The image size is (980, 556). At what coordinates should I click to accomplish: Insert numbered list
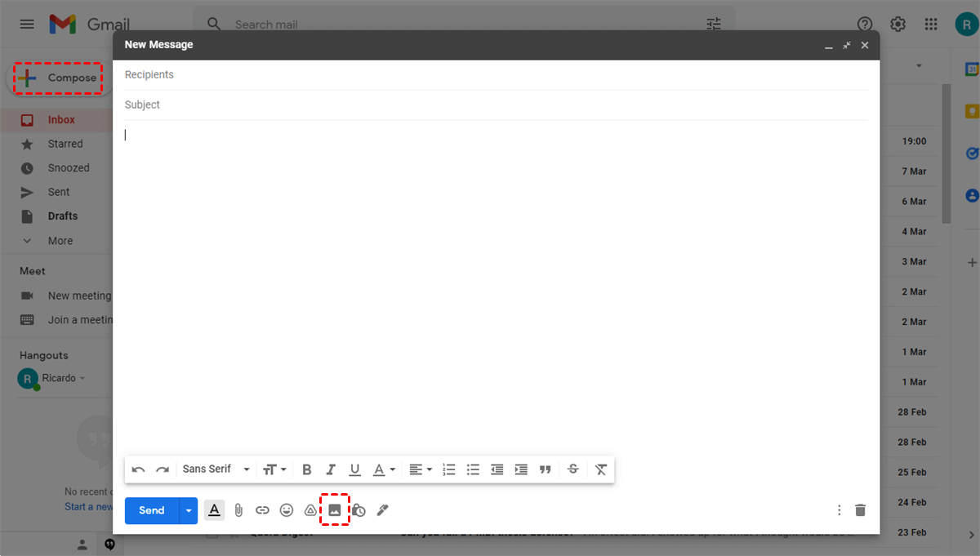point(448,469)
